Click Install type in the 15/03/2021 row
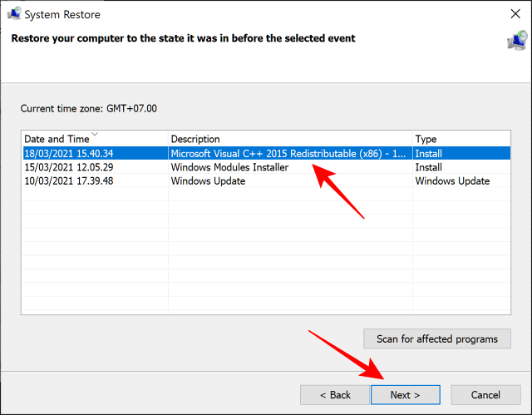Image resolution: width=532 pixels, height=415 pixels. point(429,167)
